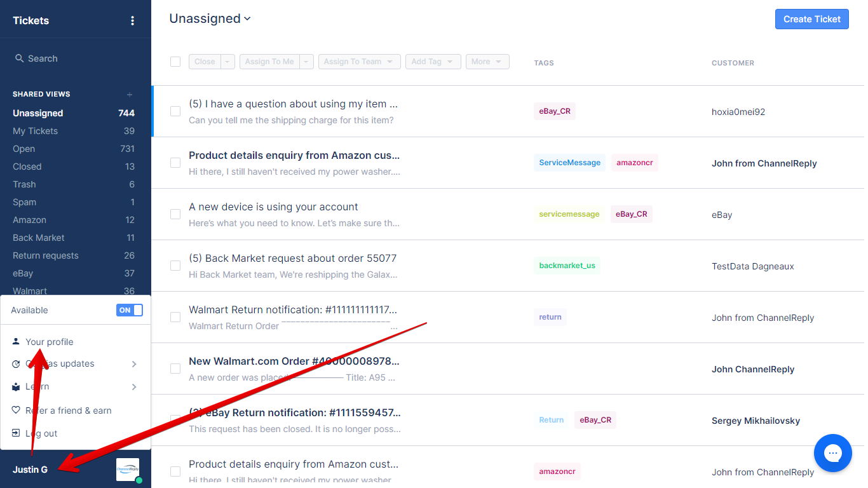
Task: Click customer name TestData Dagneaux
Action: click(x=753, y=266)
